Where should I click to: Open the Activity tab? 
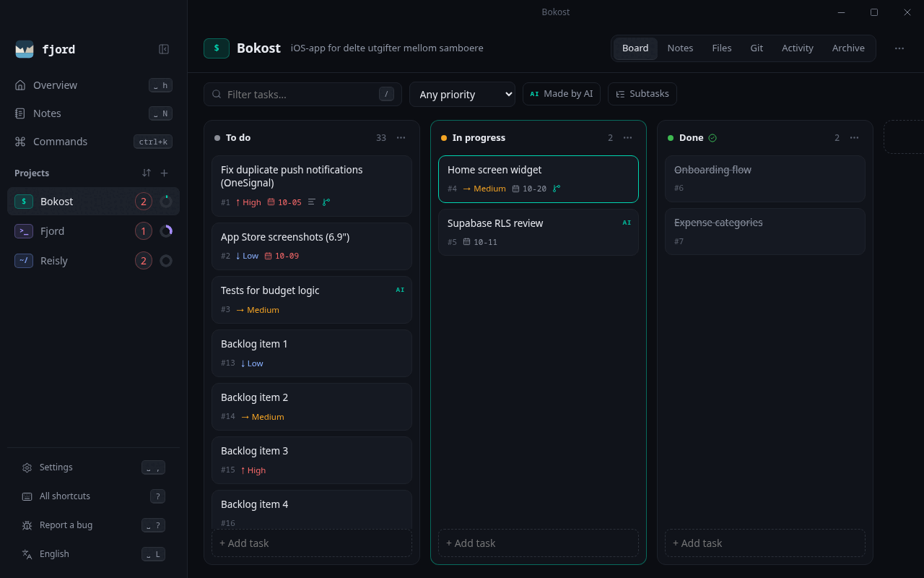coord(798,48)
